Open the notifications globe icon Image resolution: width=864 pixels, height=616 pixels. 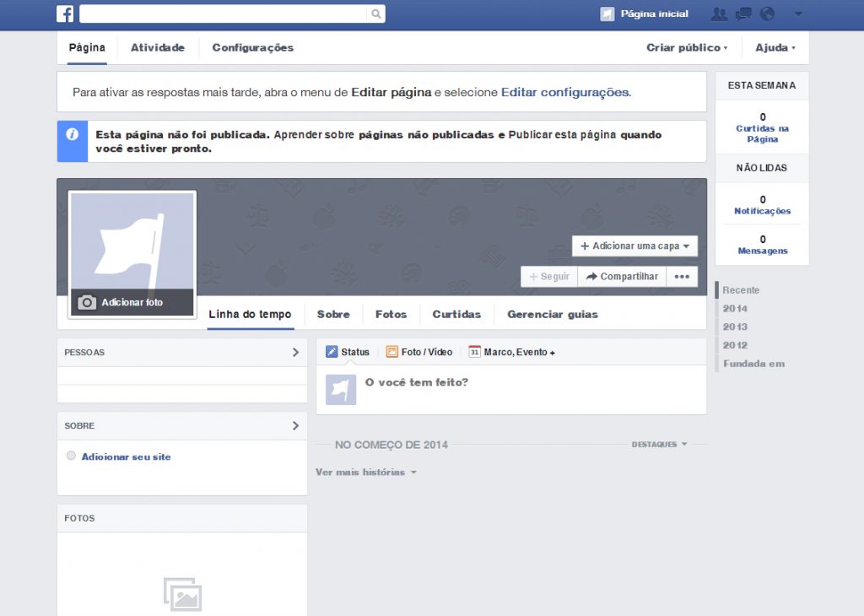click(766, 14)
